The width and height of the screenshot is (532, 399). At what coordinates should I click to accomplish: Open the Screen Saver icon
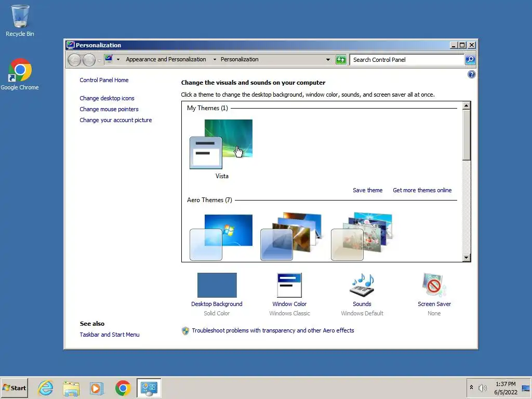(434, 285)
